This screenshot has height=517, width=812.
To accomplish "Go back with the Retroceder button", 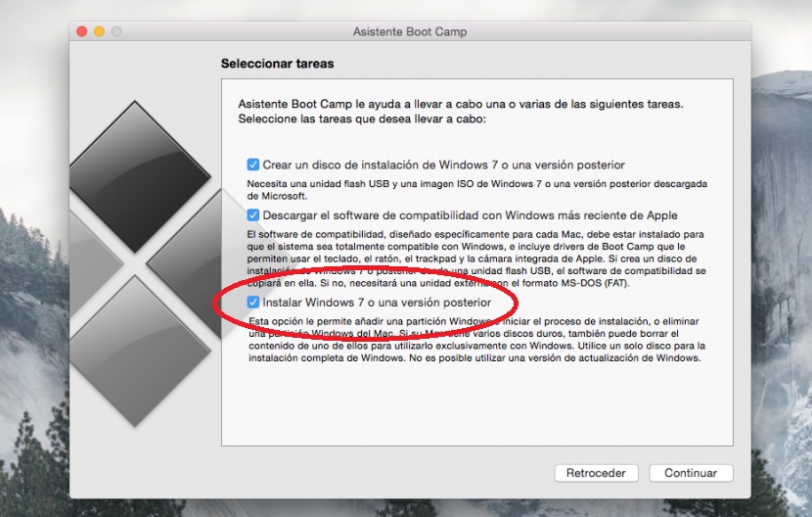I will coord(596,473).
